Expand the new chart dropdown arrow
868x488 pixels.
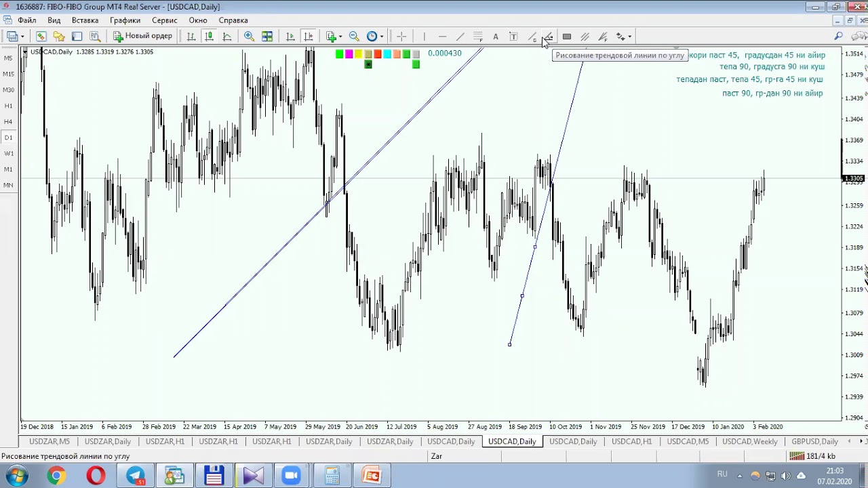22,37
